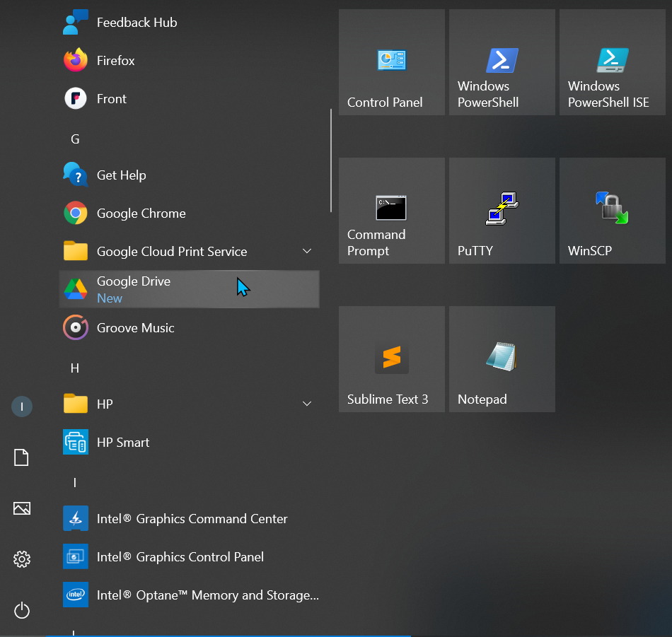Open the Front app
The image size is (672, 637).
tap(189, 98)
